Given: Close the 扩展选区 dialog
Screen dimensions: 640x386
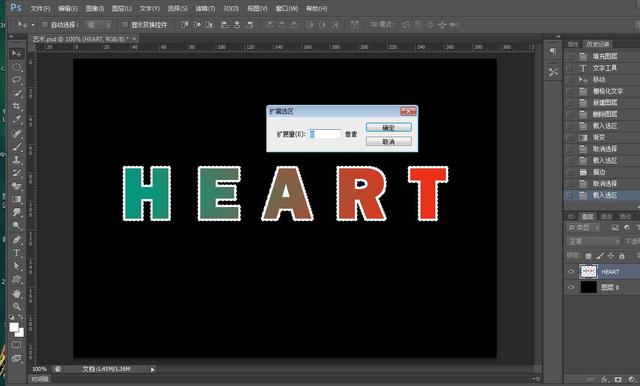Looking at the screenshot, I should tap(408, 111).
